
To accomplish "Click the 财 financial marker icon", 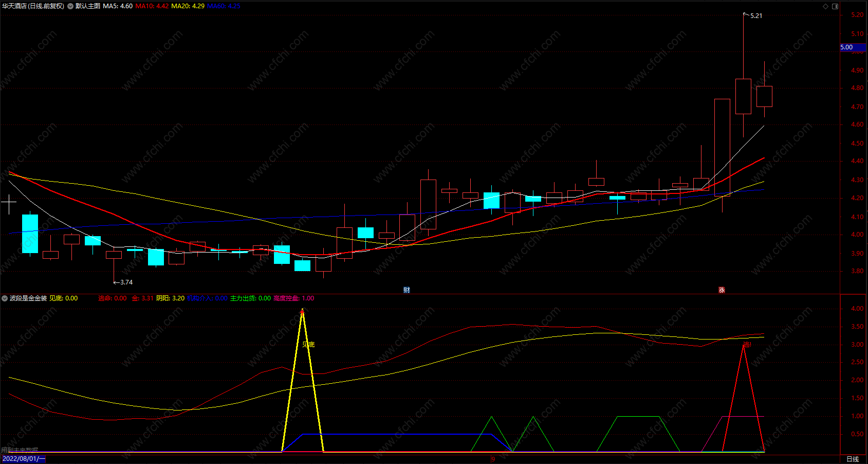I will [407, 290].
